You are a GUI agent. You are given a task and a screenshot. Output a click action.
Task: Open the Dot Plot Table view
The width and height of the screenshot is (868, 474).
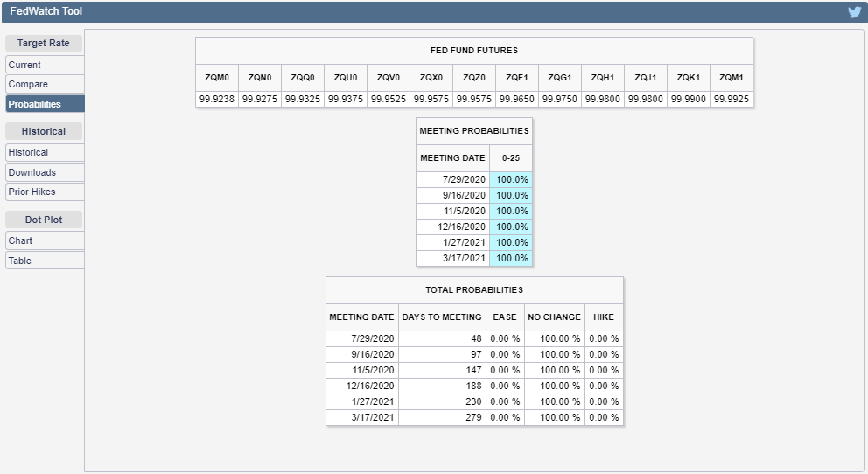pos(44,261)
